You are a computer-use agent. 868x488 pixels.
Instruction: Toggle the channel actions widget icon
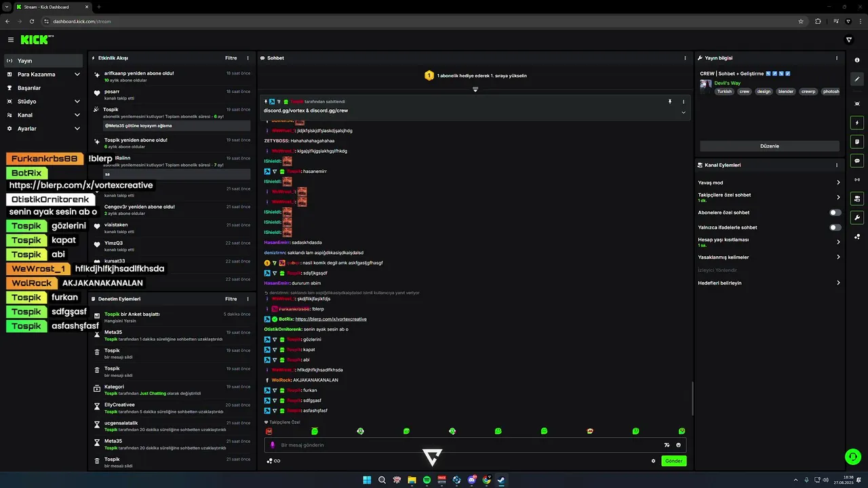point(857,199)
